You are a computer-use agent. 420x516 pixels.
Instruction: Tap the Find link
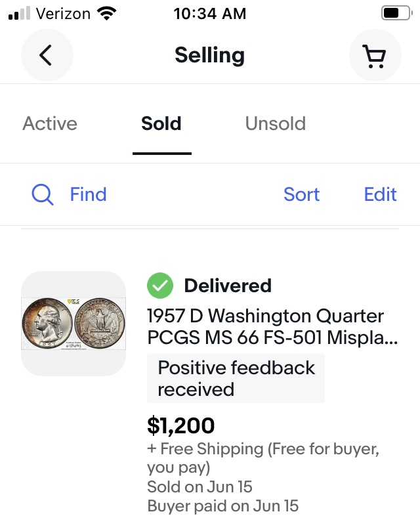pos(88,194)
